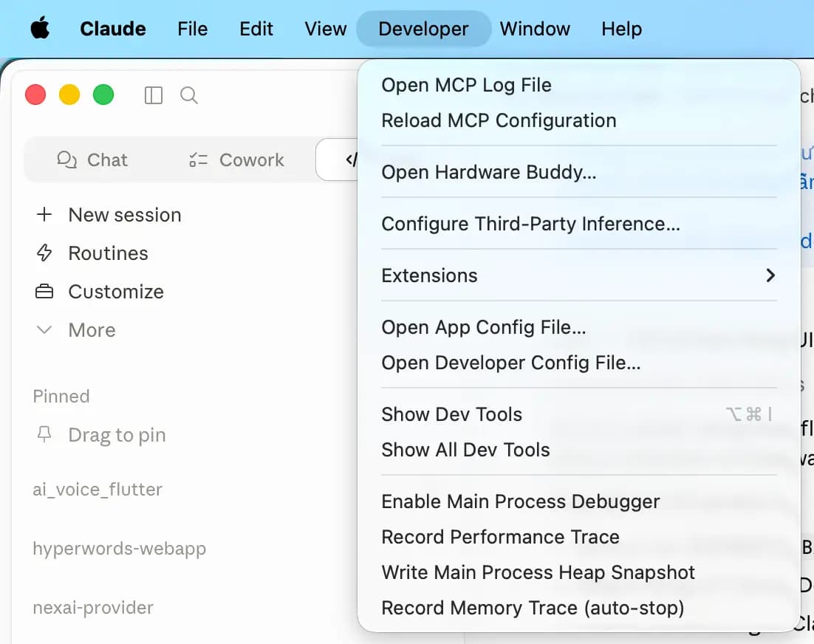814x644 pixels.
Task: Click the search magnifier icon
Action: click(x=189, y=95)
